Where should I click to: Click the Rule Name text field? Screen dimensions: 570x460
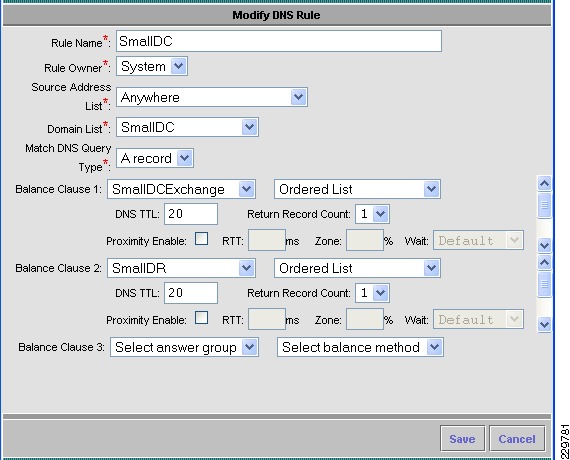pyautogui.click(x=279, y=41)
